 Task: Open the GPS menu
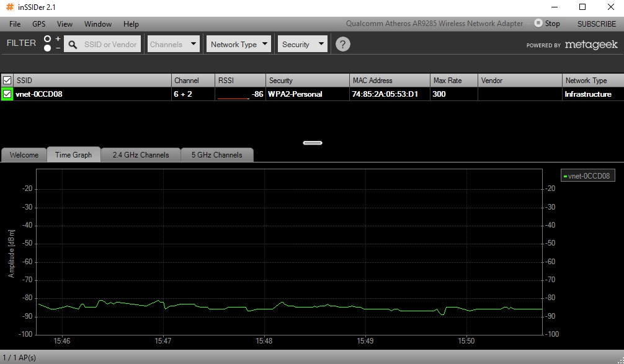pos(38,24)
